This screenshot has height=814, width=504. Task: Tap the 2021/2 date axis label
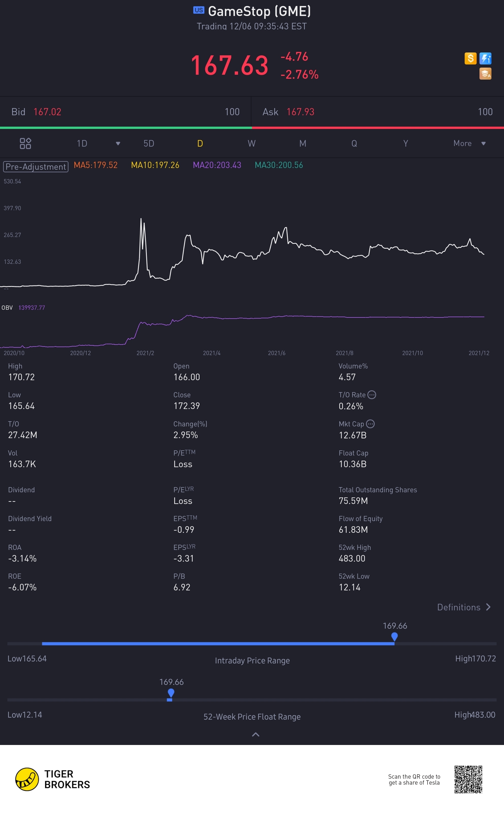(x=145, y=353)
